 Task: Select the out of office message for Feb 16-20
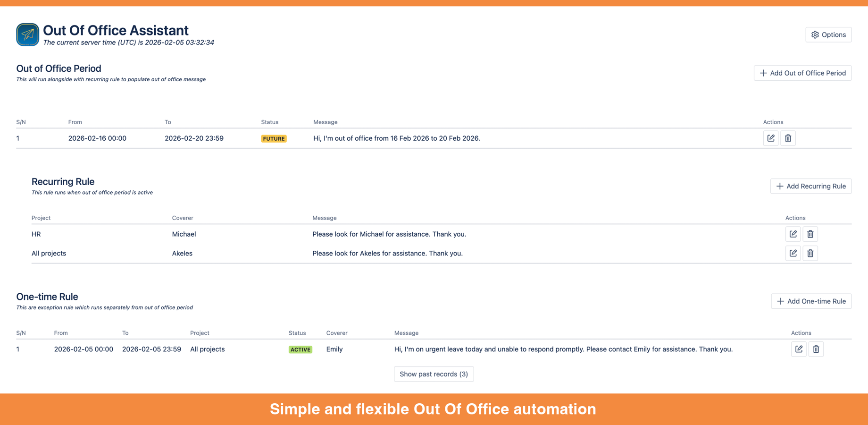[397, 138]
